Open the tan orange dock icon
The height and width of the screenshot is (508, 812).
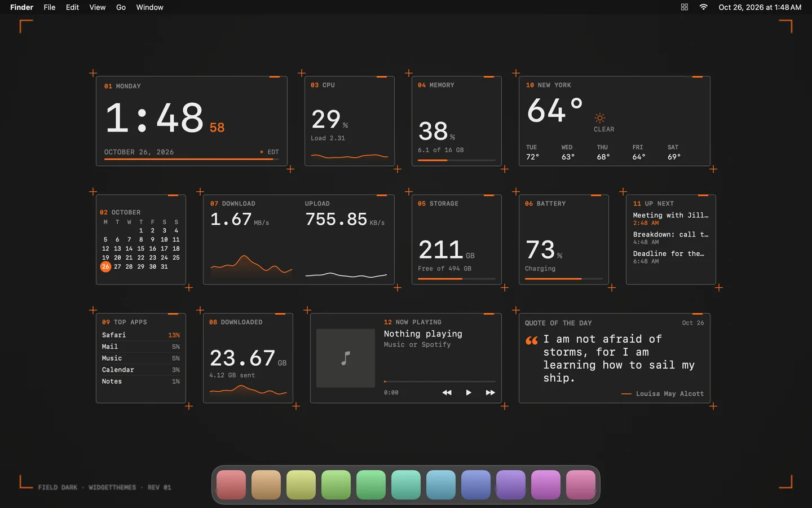[x=266, y=485]
